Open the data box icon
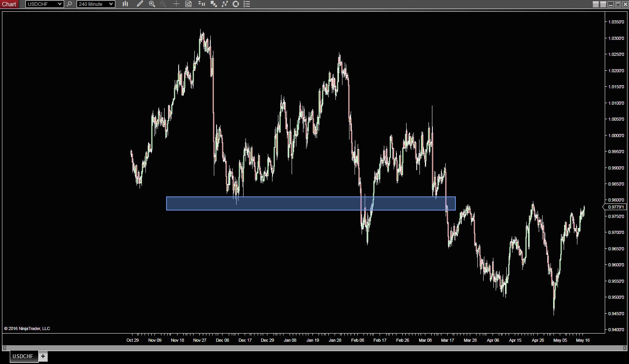Viewport: 629px width, 364px height. click(x=188, y=4)
